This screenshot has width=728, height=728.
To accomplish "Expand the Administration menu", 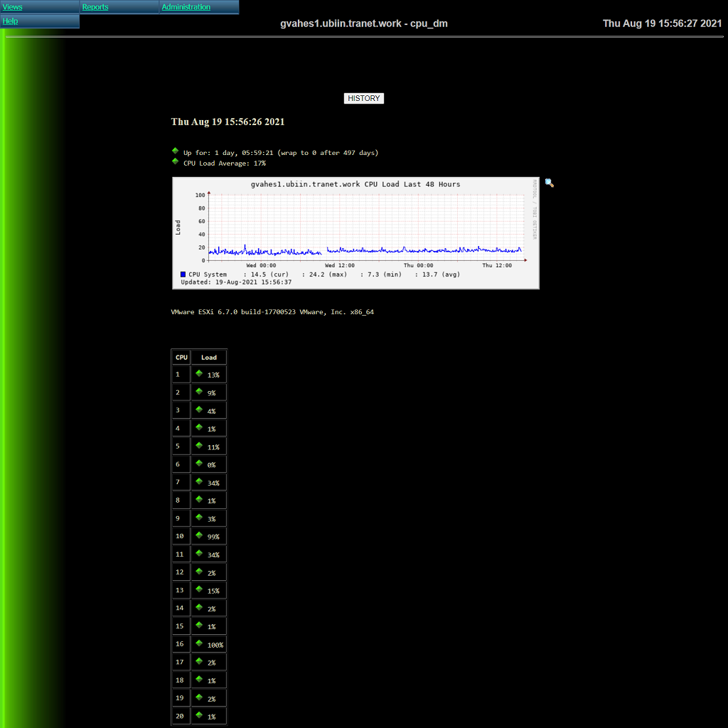I will [186, 7].
